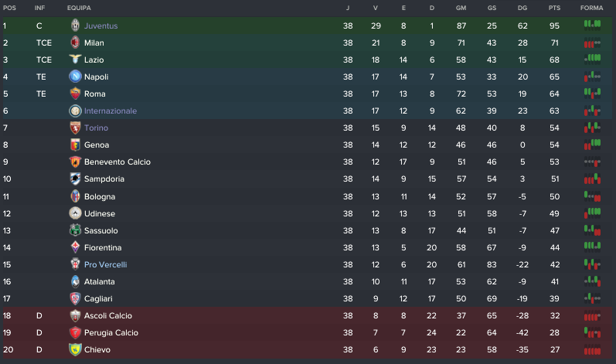Open the Pro Vercelli team link
This screenshot has width=616, height=364.
tap(106, 264)
